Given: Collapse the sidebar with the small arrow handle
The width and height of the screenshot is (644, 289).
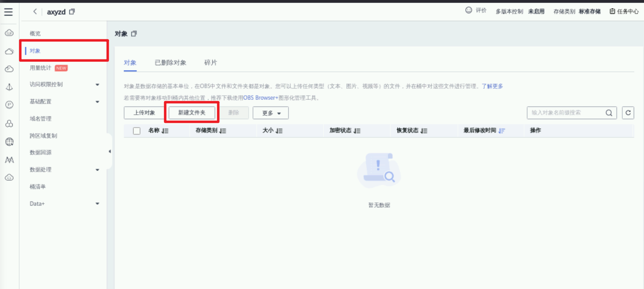Looking at the screenshot, I should coord(110,152).
